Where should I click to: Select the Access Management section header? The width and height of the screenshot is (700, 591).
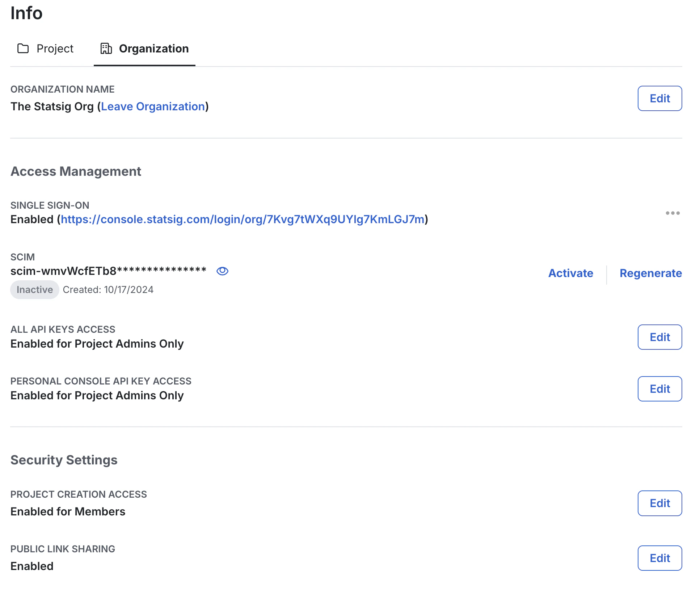click(76, 171)
